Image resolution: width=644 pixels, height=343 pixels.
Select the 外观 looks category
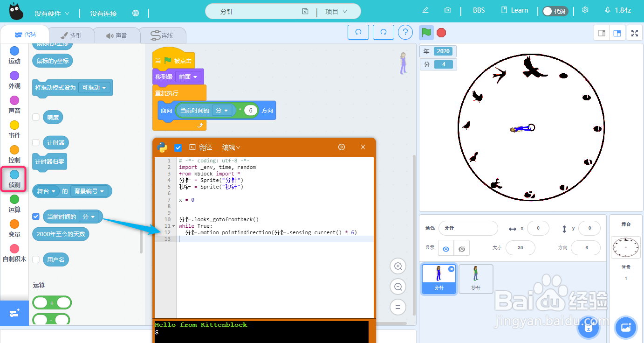point(14,80)
